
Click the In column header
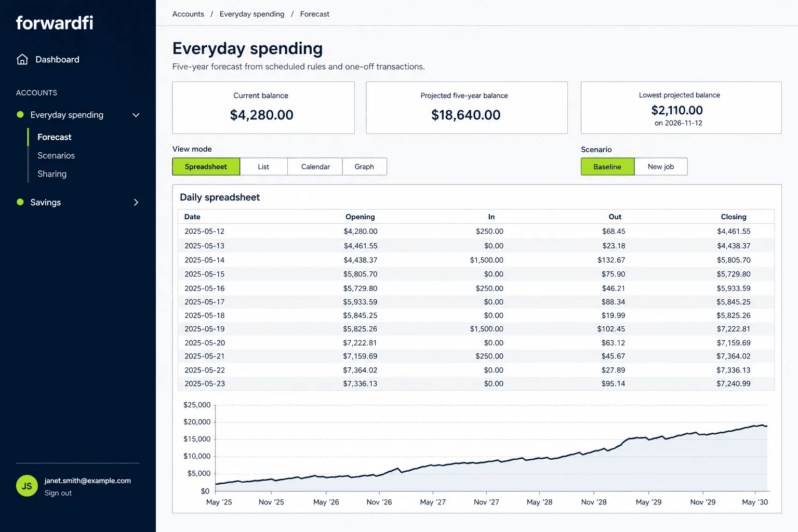(x=491, y=217)
